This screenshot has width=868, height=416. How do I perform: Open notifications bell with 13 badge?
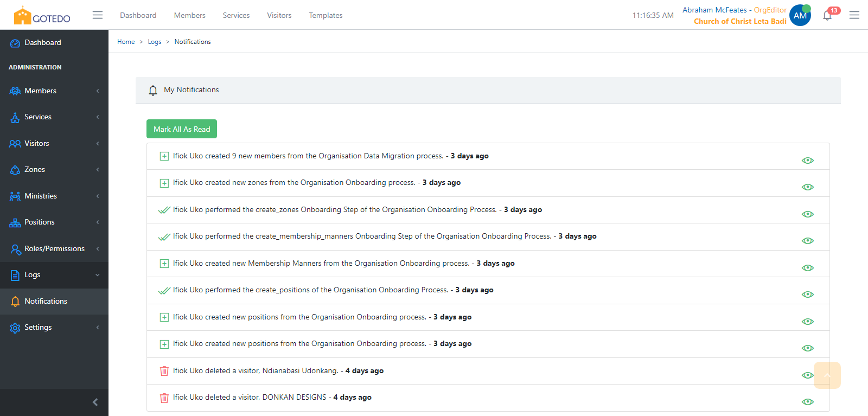(827, 15)
